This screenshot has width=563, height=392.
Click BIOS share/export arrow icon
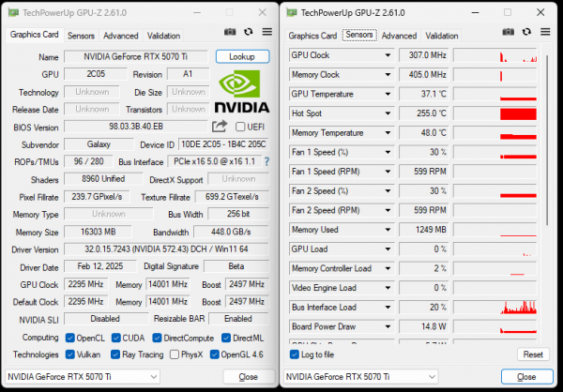pos(220,126)
